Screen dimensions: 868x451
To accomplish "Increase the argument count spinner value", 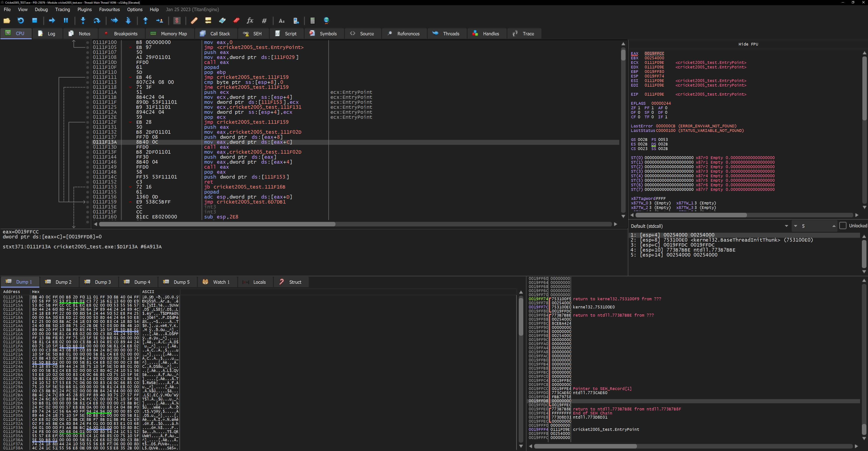I will click(834, 226).
